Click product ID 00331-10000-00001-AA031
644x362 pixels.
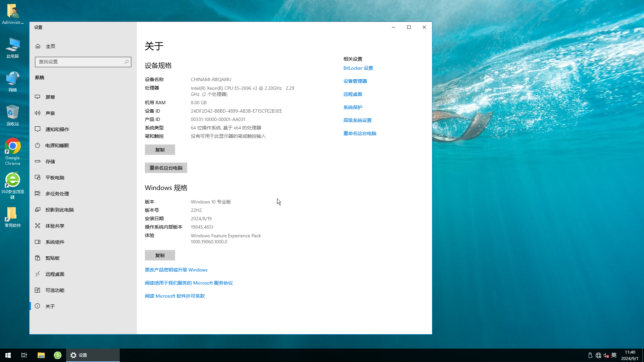218,119
